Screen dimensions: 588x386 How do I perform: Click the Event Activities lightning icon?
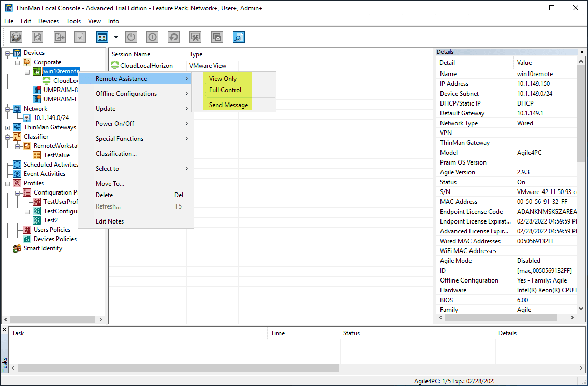17,174
